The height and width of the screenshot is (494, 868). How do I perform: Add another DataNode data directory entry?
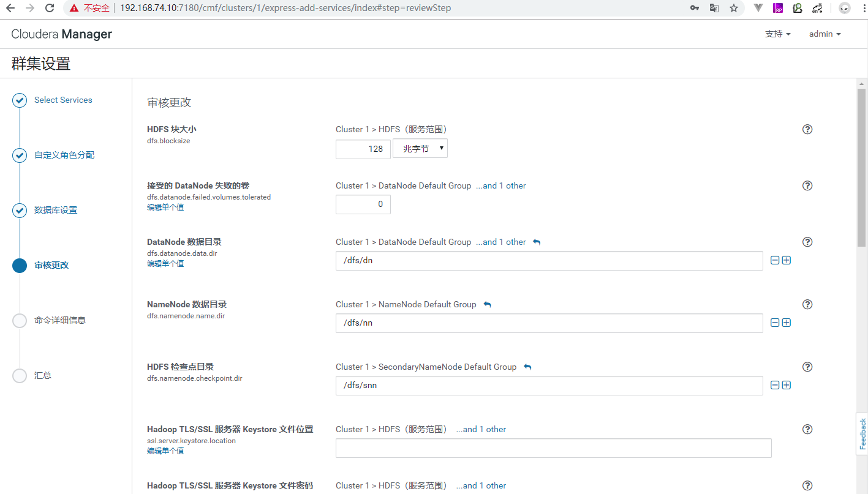coord(787,260)
